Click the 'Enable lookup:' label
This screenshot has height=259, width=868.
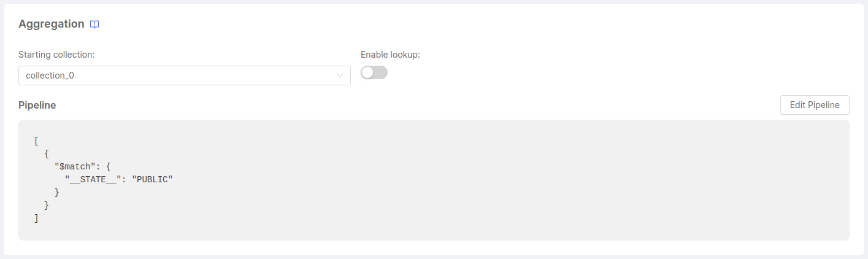click(x=390, y=55)
